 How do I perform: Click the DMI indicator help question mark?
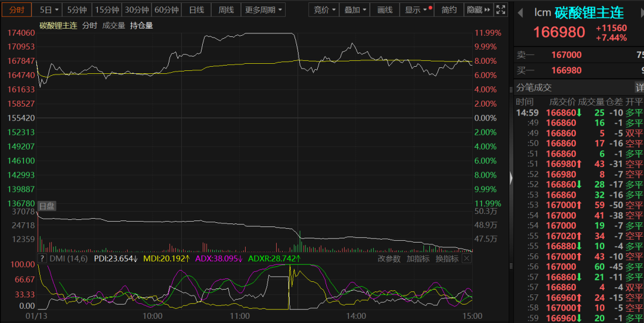click(x=42, y=259)
